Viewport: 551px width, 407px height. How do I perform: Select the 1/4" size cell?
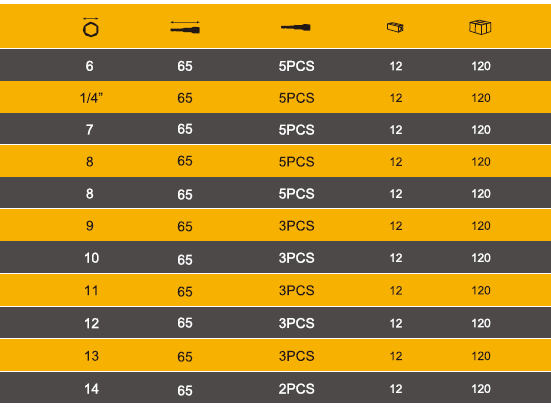(91, 98)
